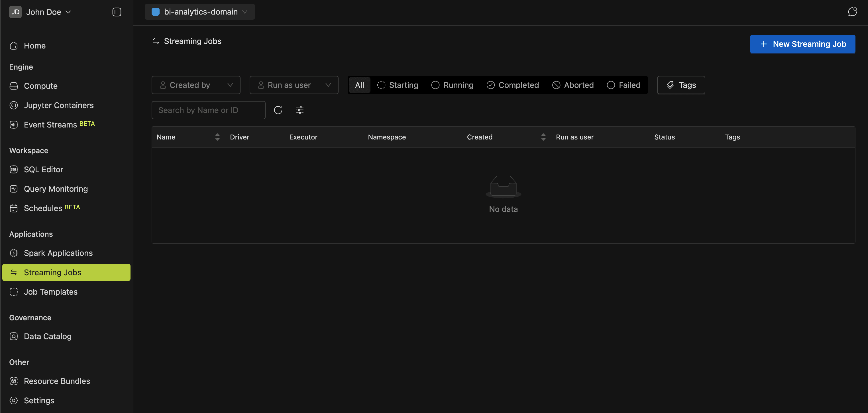Open the Created by filter dropdown
This screenshot has width=868, height=413.
196,85
